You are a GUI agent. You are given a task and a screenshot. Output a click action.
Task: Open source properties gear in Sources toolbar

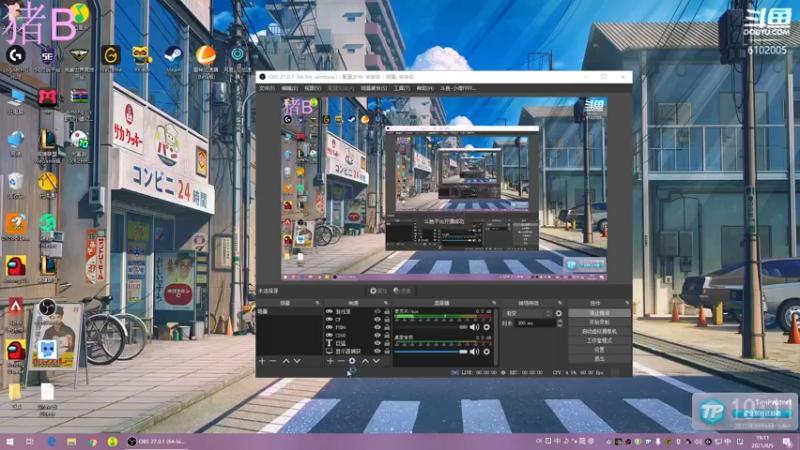click(x=352, y=361)
